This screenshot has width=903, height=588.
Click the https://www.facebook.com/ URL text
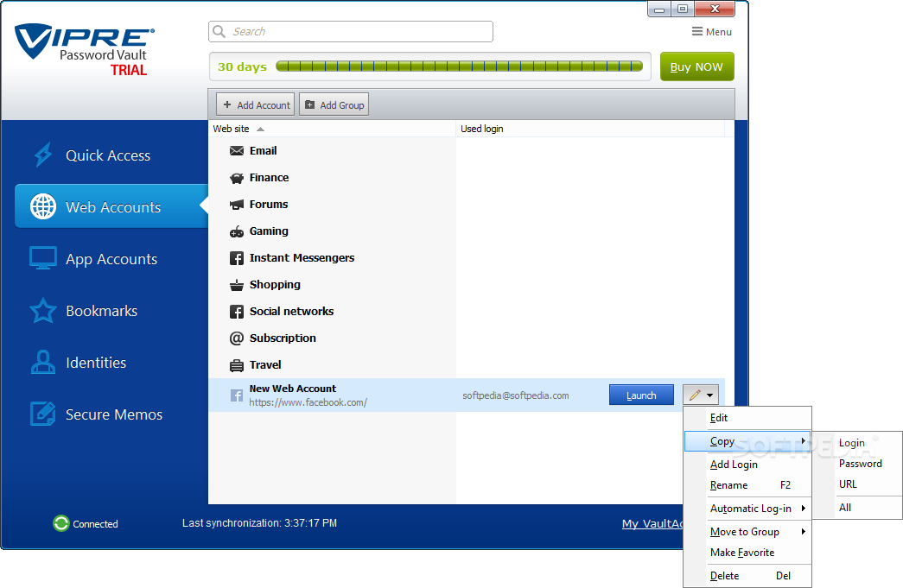[x=308, y=402]
